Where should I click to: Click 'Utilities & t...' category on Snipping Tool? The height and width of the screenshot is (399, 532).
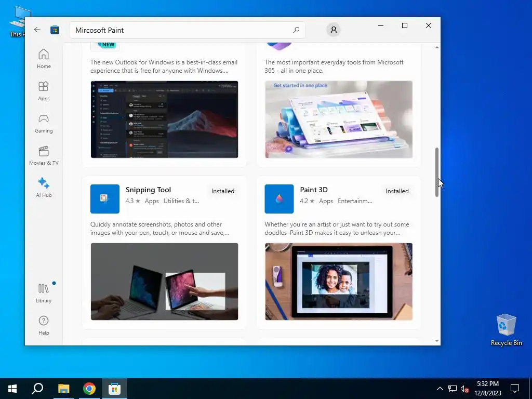pyautogui.click(x=181, y=201)
